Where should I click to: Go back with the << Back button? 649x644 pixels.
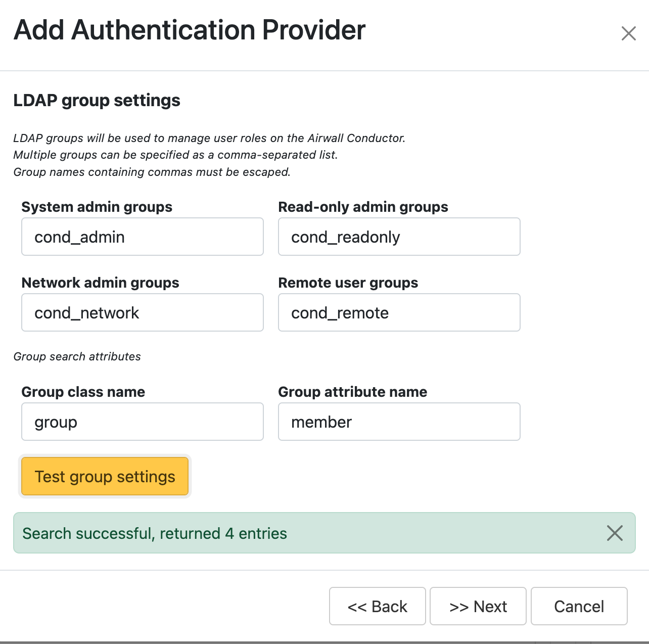(x=377, y=606)
